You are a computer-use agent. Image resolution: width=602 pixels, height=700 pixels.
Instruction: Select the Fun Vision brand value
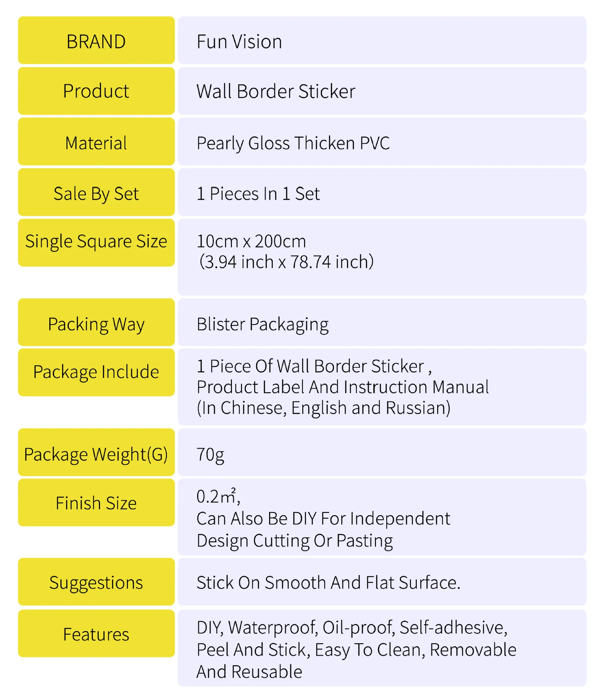[239, 42]
